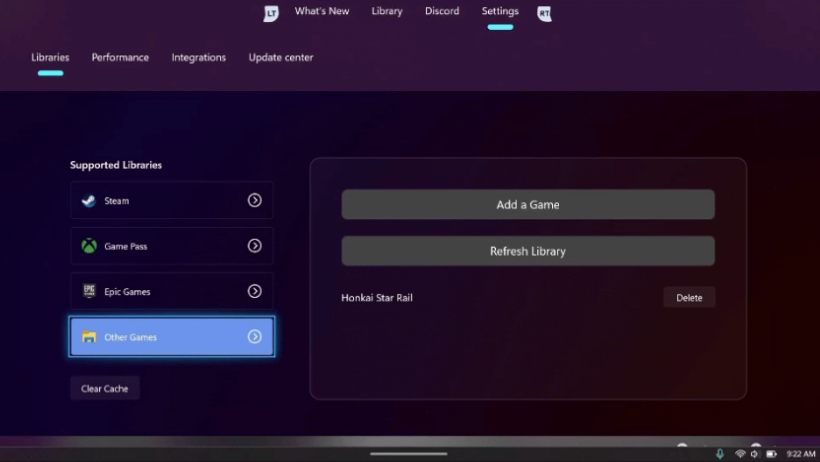Viewport: 820px width, 462px height.
Task: Click the Clear Cache button
Action: click(x=105, y=388)
